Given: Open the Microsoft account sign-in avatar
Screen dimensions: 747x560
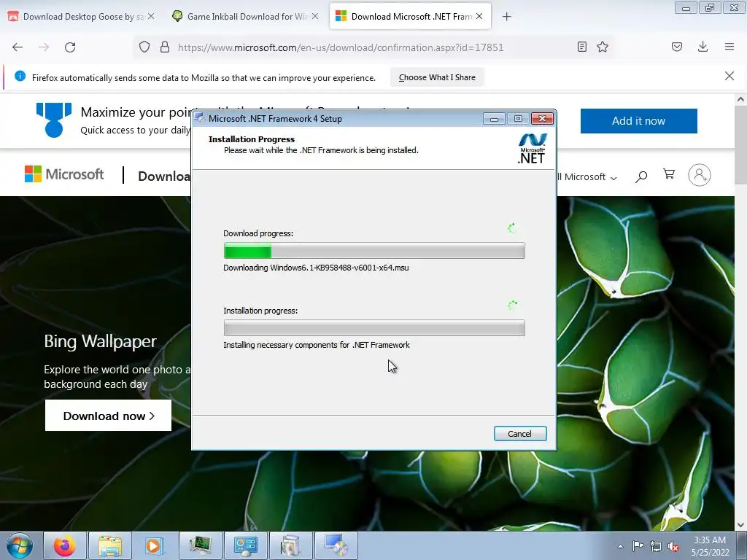Looking at the screenshot, I should pyautogui.click(x=700, y=175).
